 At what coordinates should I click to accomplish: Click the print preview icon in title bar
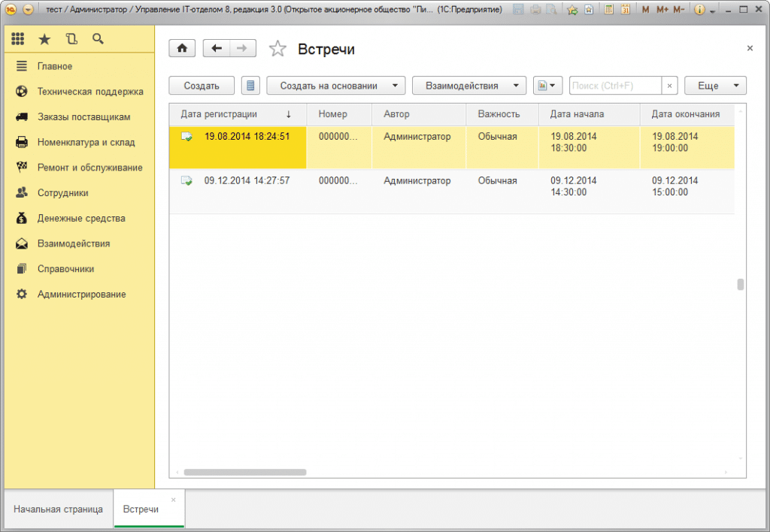pyautogui.click(x=552, y=9)
